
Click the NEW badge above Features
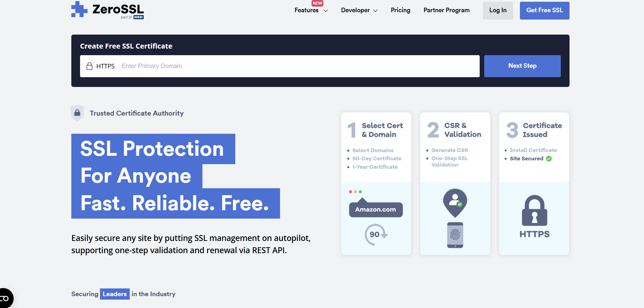317,3
